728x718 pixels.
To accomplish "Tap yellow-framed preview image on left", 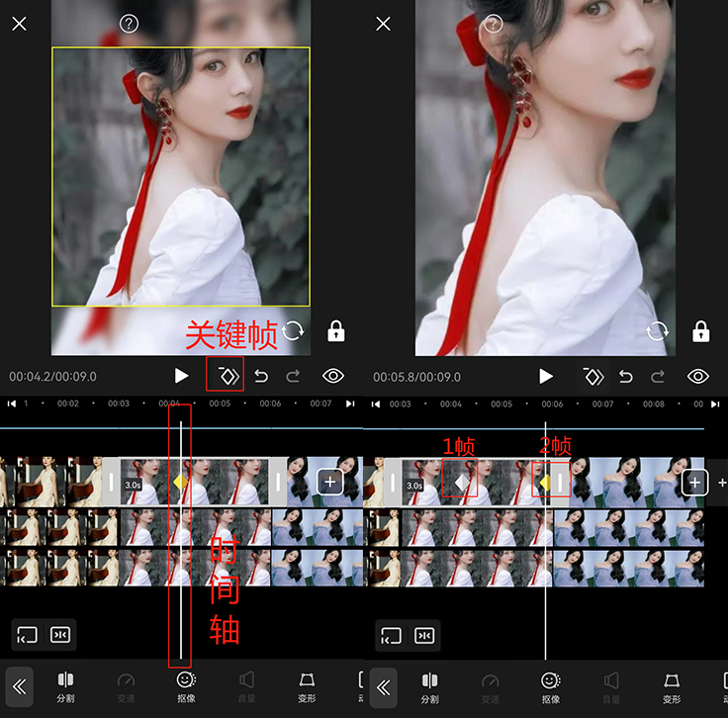I will point(181,176).
